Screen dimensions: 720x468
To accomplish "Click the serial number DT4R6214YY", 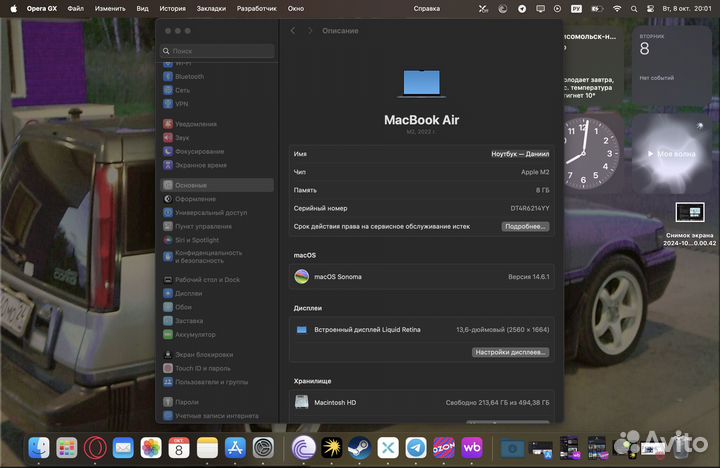I will (x=529, y=208).
